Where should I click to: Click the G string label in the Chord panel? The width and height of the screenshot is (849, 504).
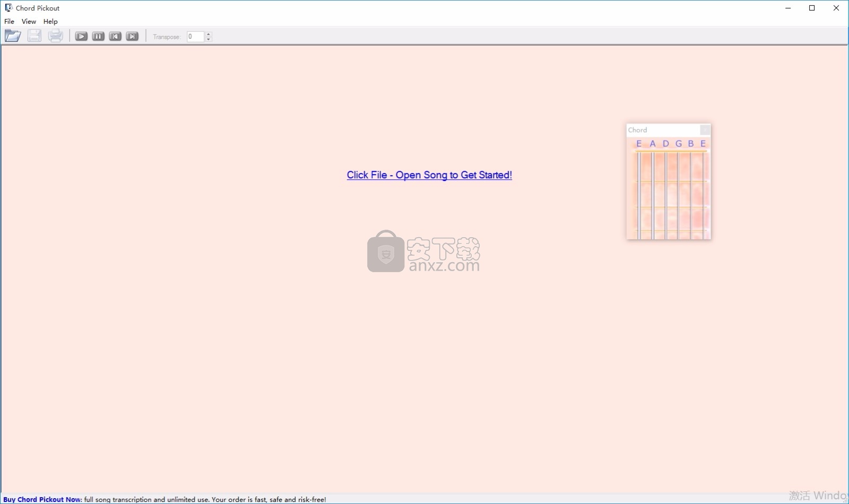tap(679, 144)
